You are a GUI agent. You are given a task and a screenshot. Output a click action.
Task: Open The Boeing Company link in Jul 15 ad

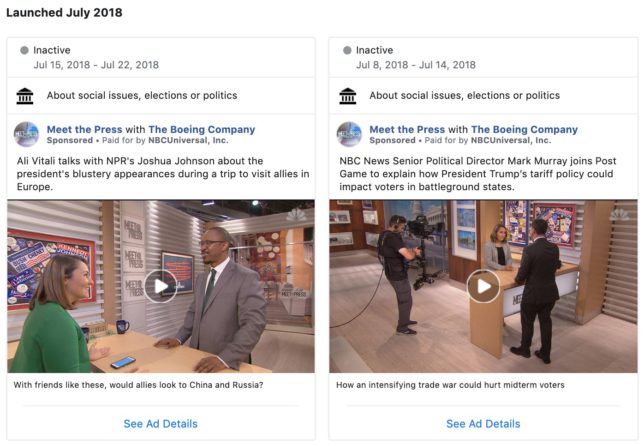(x=202, y=129)
